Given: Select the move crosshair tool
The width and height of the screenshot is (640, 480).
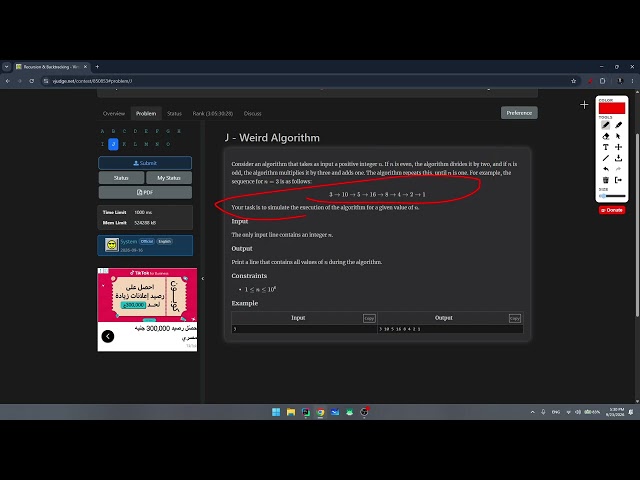Looking at the screenshot, I should click(618, 147).
